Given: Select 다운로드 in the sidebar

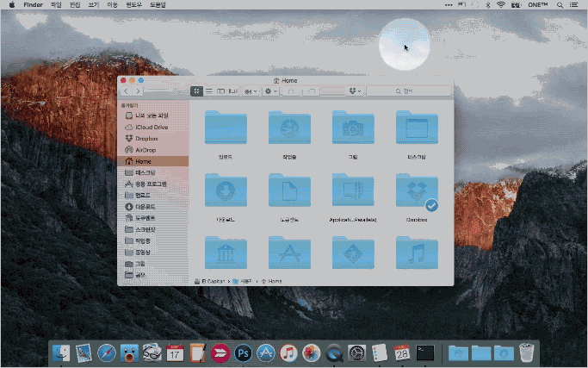Looking at the screenshot, I should [152, 207].
